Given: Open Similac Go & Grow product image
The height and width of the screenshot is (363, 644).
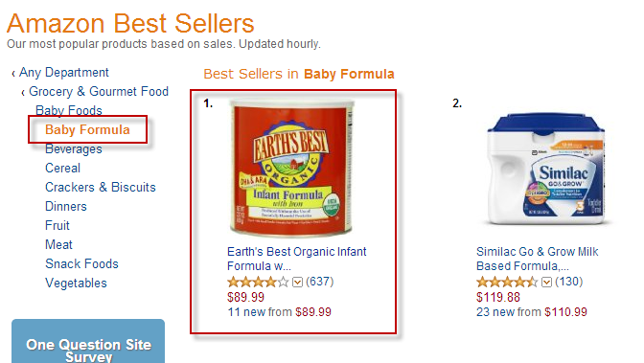Looking at the screenshot, I should coord(545,170).
